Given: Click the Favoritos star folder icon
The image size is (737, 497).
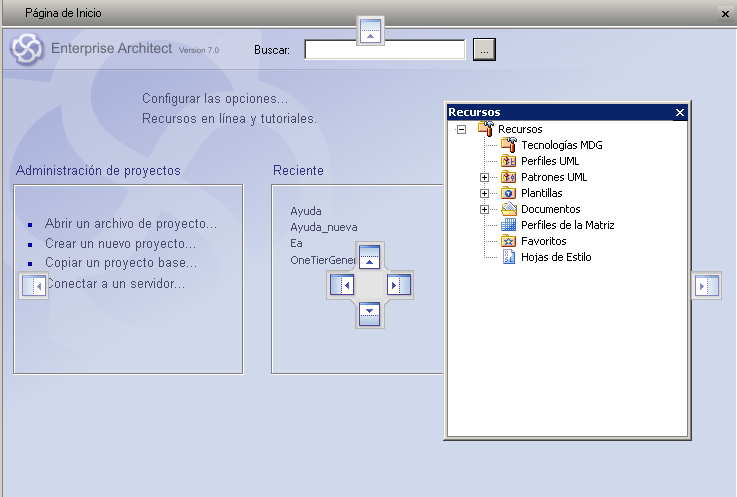Looking at the screenshot, I should click(509, 241).
